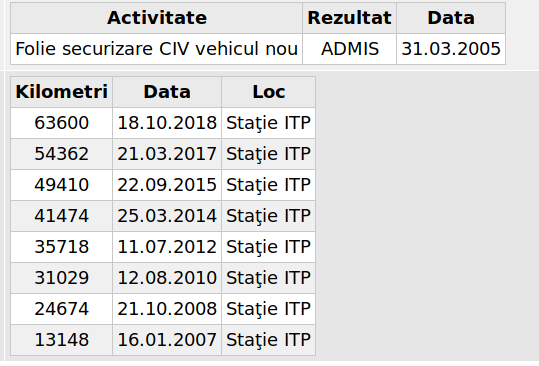Viewport: 539px width, 366px height.
Task: Click Staţie ITP in the 41474 row
Action: [x=268, y=216]
